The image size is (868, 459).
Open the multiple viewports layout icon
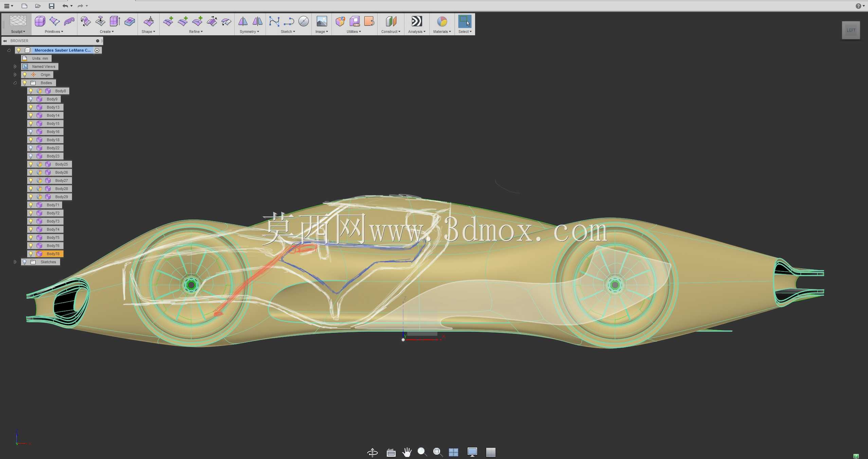(x=453, y=452)
